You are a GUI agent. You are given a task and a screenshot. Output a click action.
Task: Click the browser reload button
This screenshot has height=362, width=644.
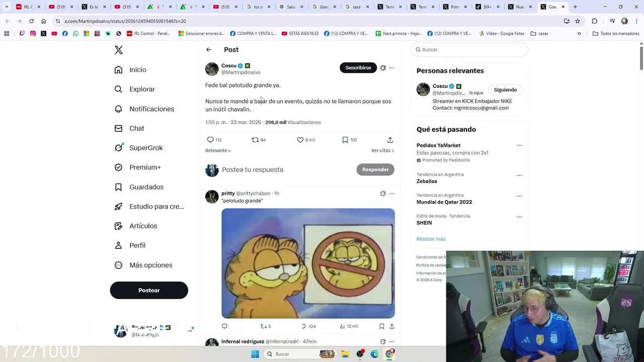click(31, 21)
